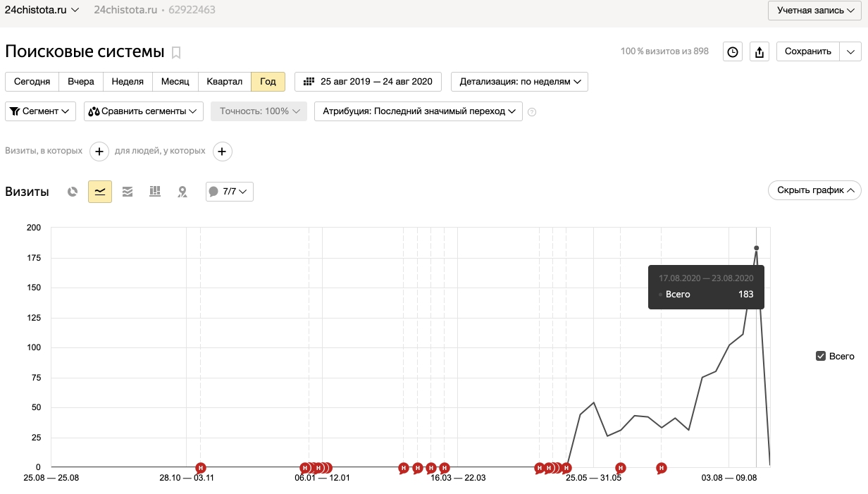This screenshot has width=868, height=494.
Task: Bookmark the Поисковые системы report
Action: pyautogui.click(x=176, y=52)
